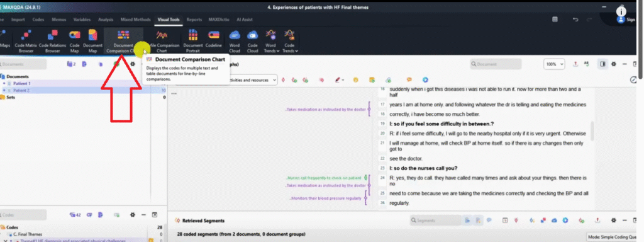Click the Segments search field
The image size is (644, 242).
pyautogui.click(x=435, y=221)
